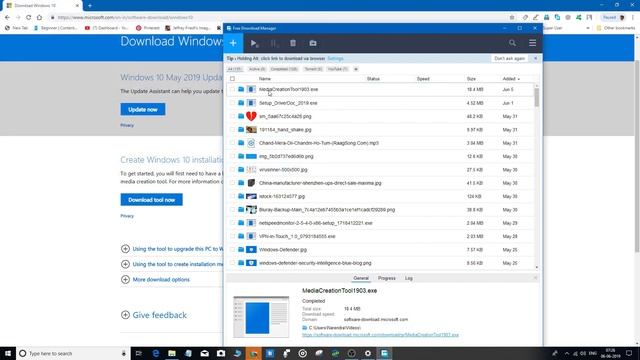
Task: Check the Setup_DriverDoc_2019.exe row checkbox
Action: click(232, 103)
